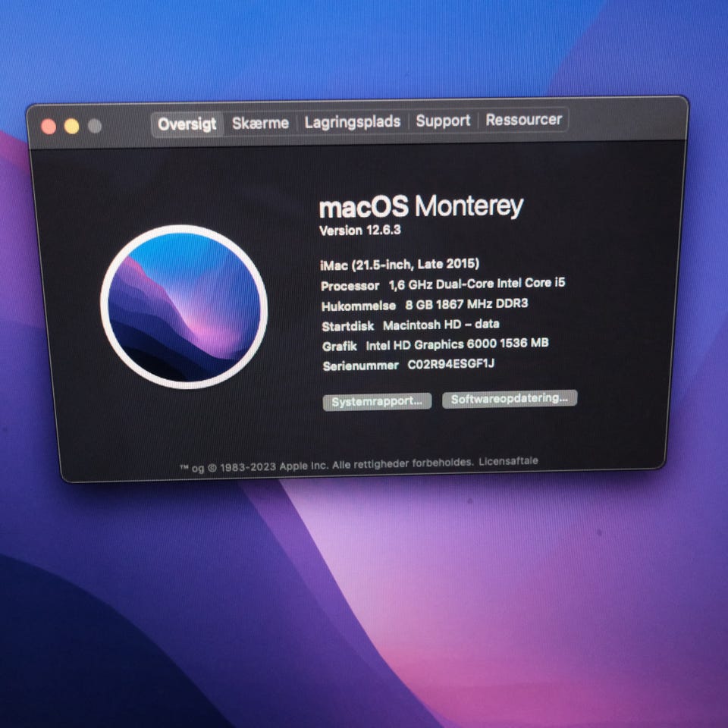Viewport: 728px width, 728px height.
Task: Switch to the Oversigt tab
Action: click(x=187, y=124)
